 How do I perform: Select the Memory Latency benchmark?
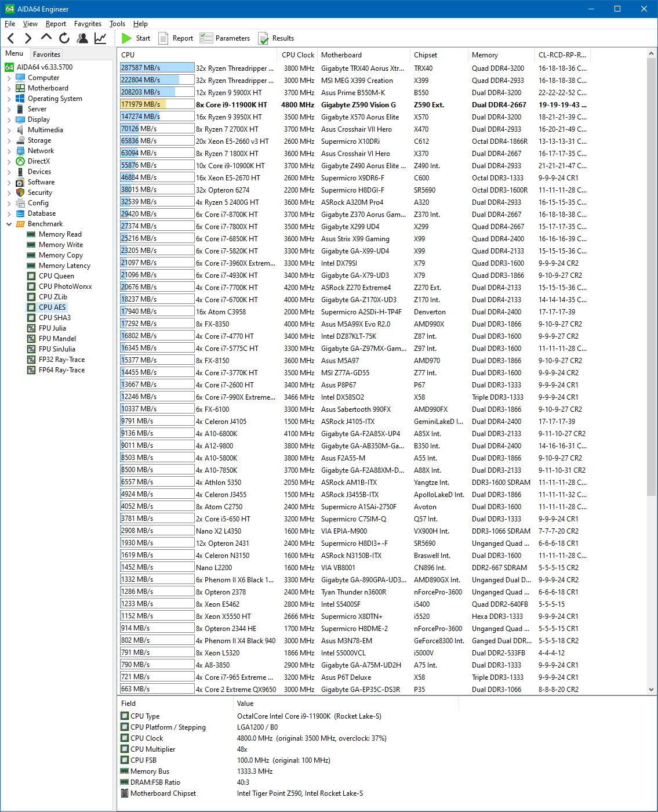coord(64,266)
